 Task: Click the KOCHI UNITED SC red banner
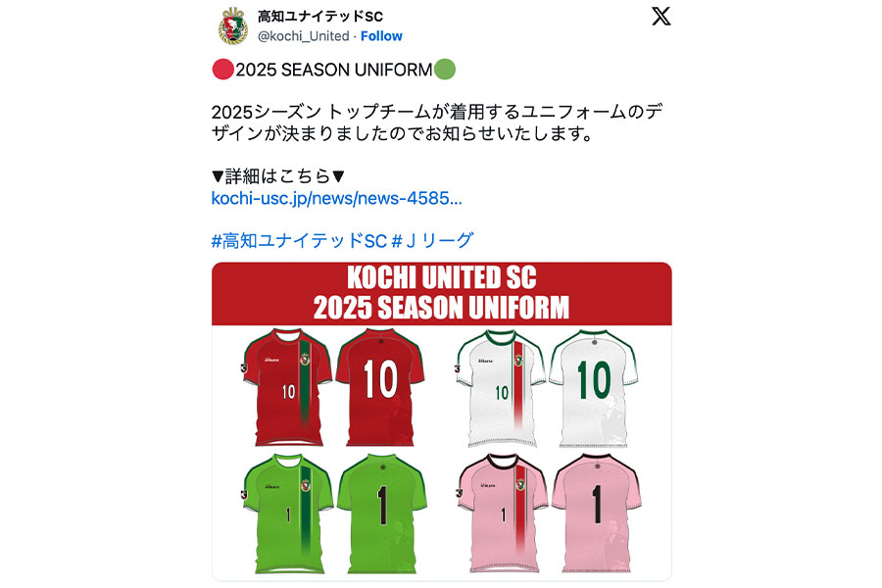coord(442,294)
